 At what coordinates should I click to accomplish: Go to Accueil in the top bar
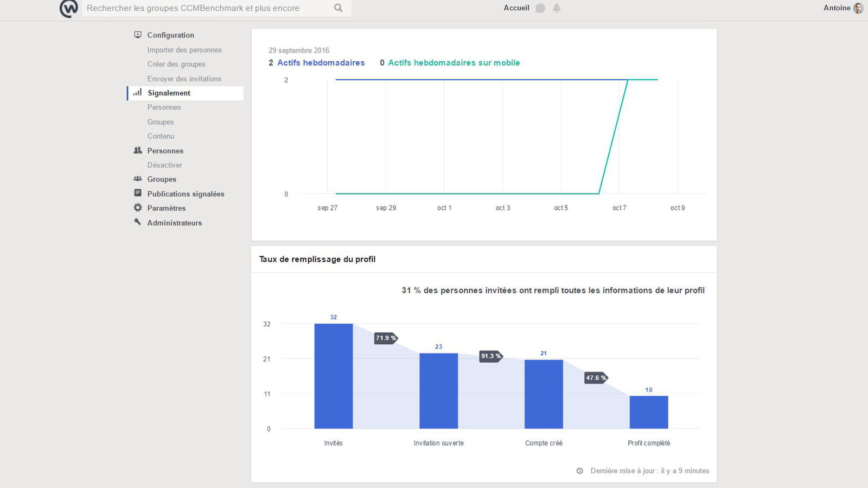pos(516,8)
